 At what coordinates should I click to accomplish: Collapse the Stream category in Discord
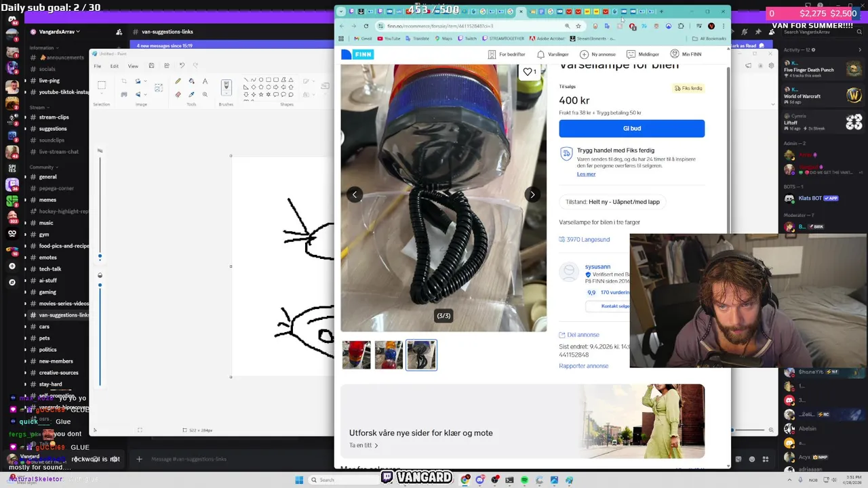click(x=39, y=107)
